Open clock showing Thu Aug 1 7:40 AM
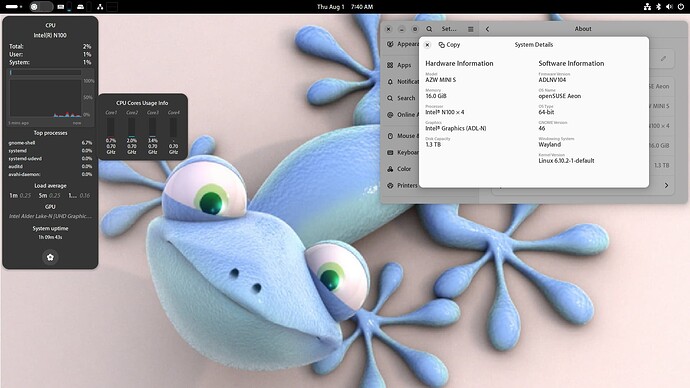Screen dimensions: 690x388 tap(345, 7)
